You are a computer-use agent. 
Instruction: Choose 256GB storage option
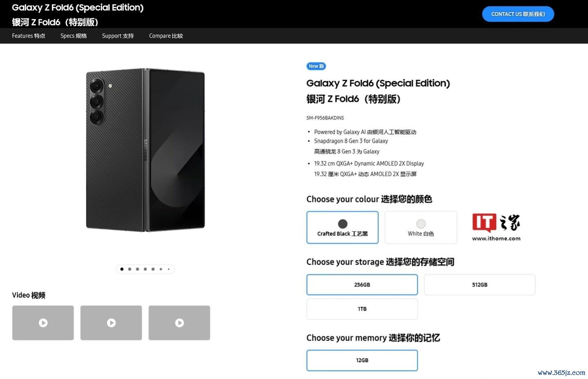362,285
